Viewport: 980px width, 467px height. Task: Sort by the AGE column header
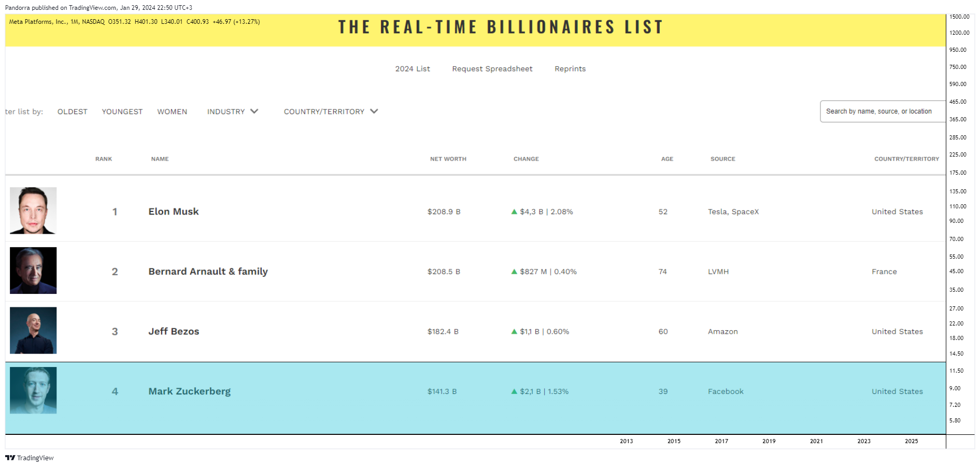(x=667, y=159)
